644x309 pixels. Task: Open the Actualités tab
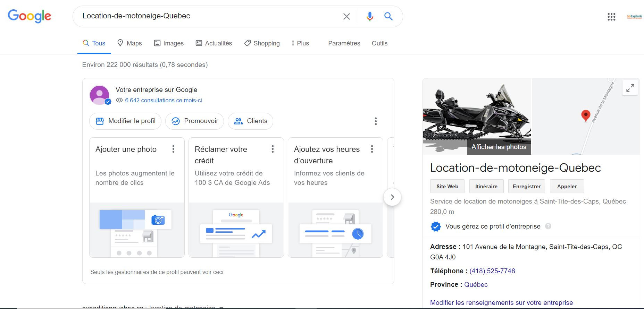click(214, 43)
